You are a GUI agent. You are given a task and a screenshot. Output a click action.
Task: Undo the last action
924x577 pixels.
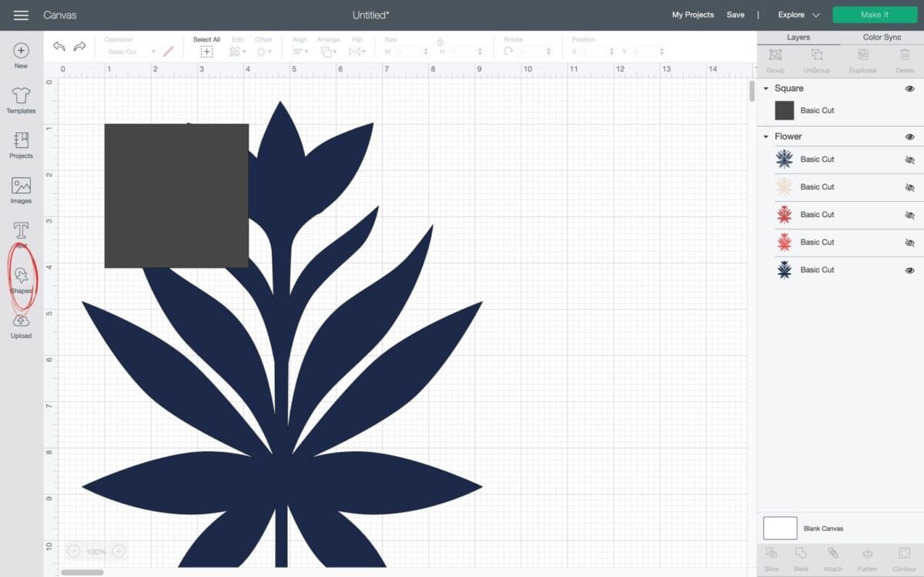pyautogui.click(x=59, y=47)
